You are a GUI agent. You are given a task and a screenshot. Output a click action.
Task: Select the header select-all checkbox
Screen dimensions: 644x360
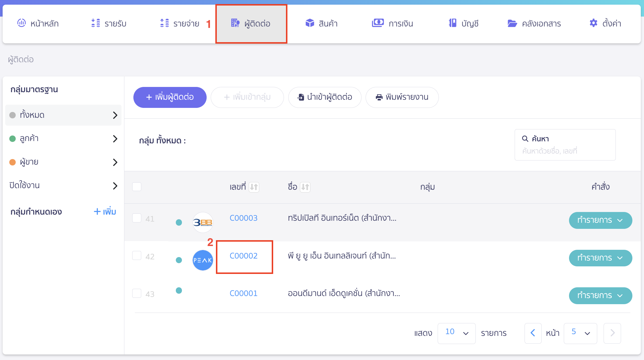coord(137,186)
